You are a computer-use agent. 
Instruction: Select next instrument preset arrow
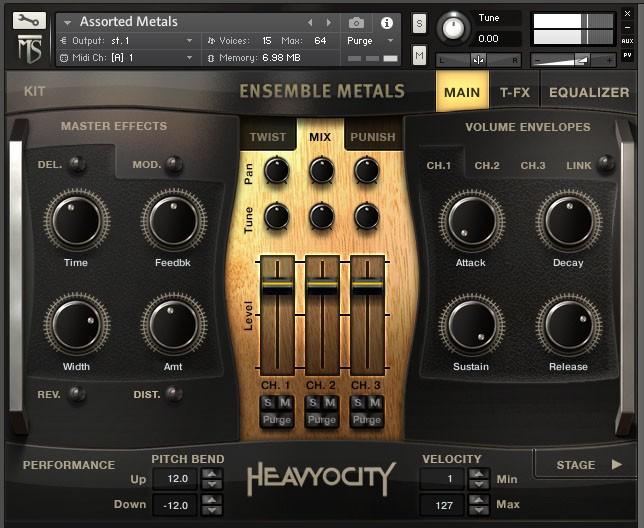click(329, 23)
